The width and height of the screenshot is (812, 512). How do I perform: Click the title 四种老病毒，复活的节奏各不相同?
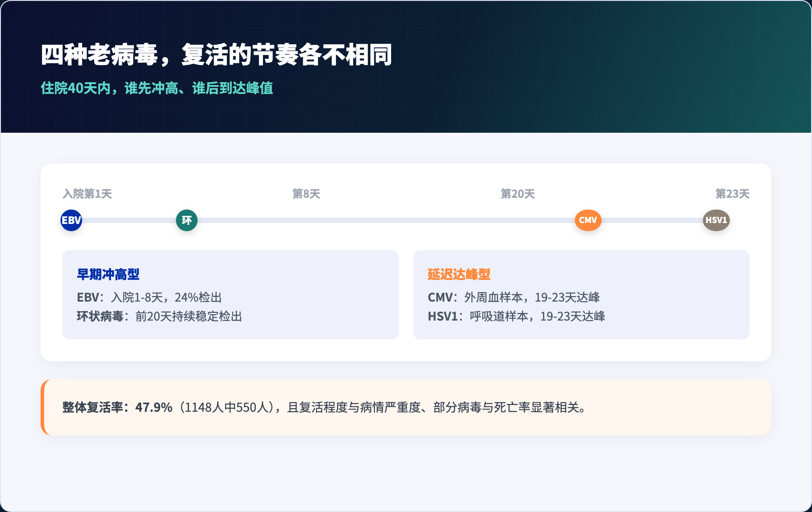217,55
